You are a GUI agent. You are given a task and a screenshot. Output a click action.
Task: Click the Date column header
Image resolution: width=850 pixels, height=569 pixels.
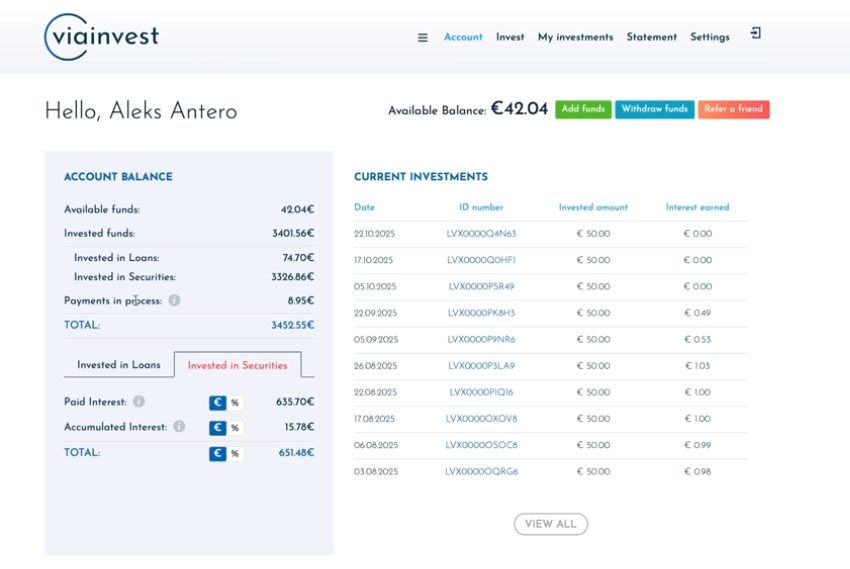364,207
